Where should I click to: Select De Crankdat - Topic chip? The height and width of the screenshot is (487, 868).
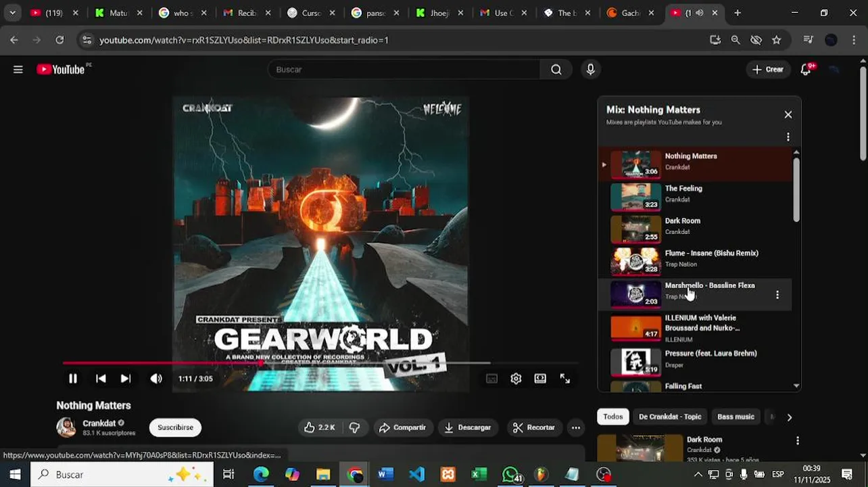click(670, 417)
